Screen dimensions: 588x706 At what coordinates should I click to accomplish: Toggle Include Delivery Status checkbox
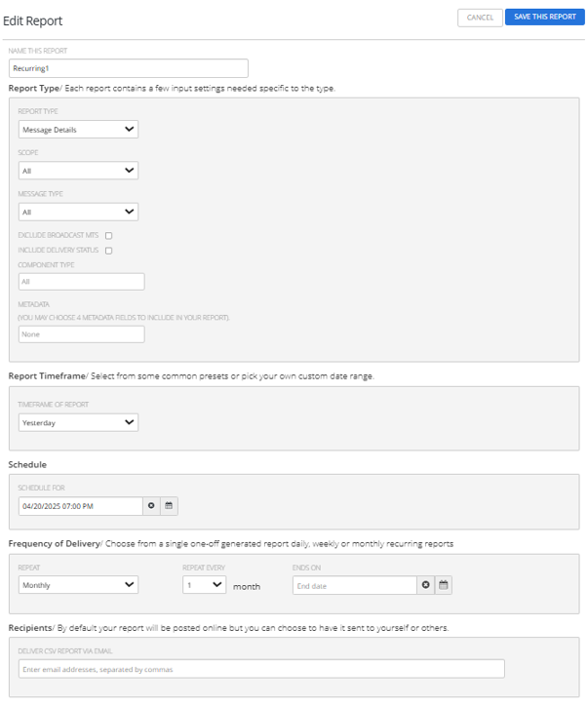pyautogui.click(x=109, y=251)
